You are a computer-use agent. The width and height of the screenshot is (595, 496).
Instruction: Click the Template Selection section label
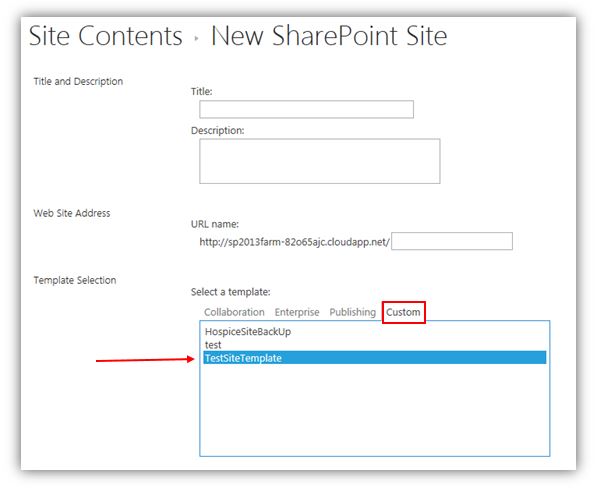75,280
